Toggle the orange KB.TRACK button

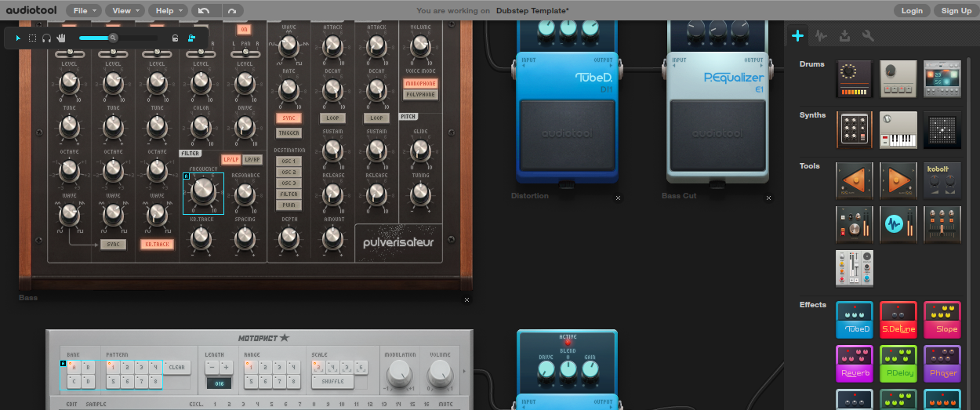tap(157, 244)
